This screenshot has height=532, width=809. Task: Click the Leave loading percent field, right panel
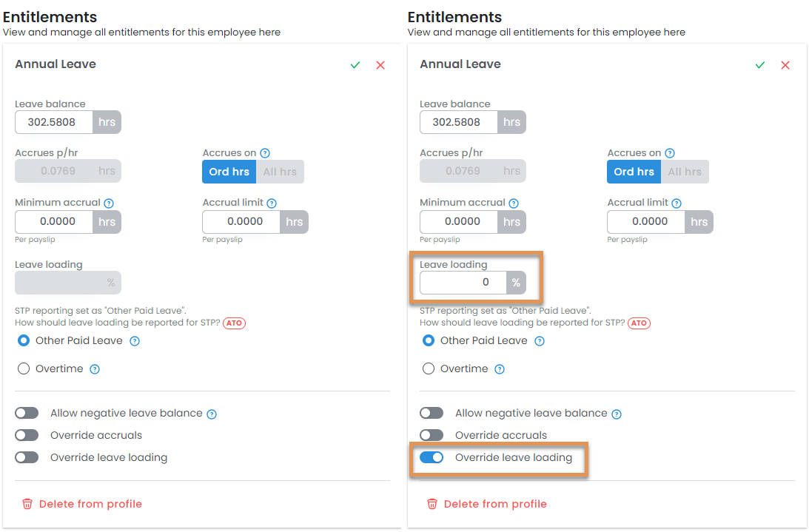click(463, 282)
